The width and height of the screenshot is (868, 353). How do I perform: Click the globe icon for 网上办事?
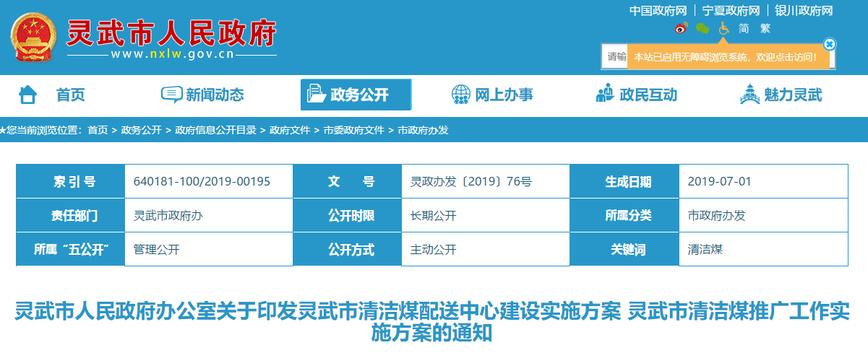coord(460,95)
